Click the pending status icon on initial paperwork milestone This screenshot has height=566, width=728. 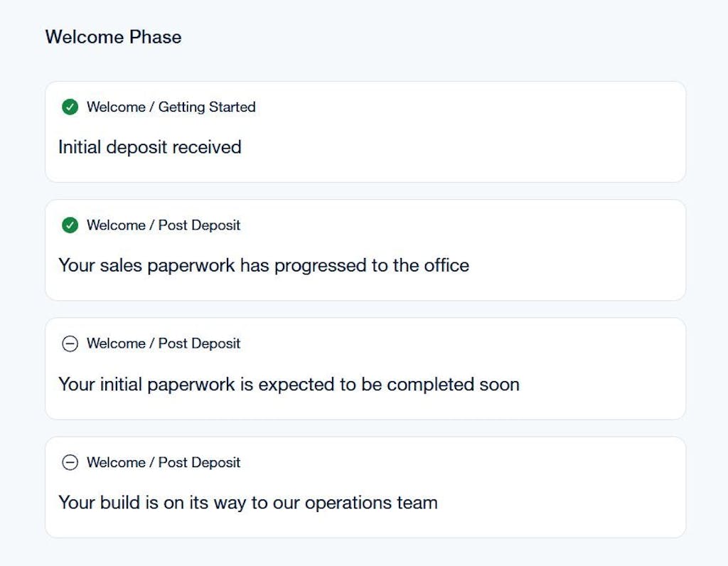click(x=70, y=344)
